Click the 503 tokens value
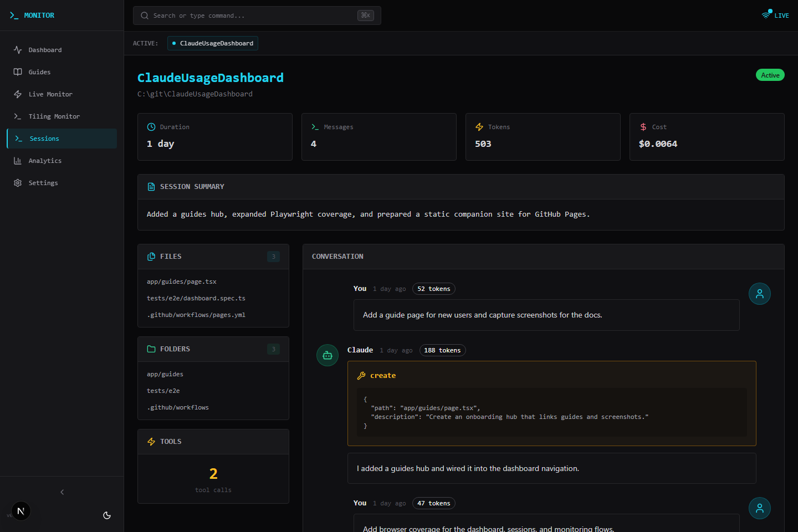This screenshot has height=532, width=798. [x=483, y=144]
